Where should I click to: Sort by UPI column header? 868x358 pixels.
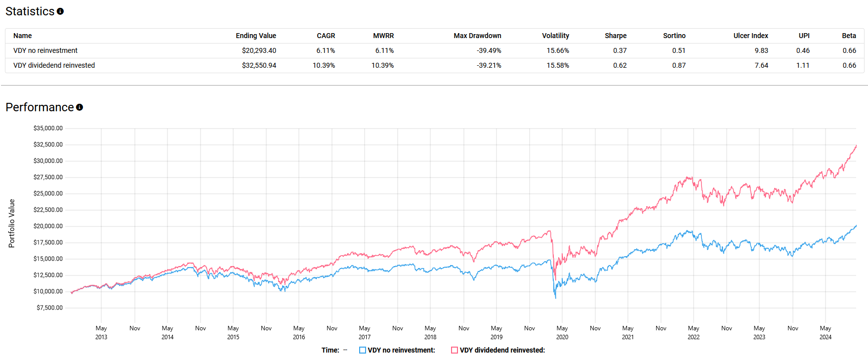pyautogui.click(x=804, y=36)
